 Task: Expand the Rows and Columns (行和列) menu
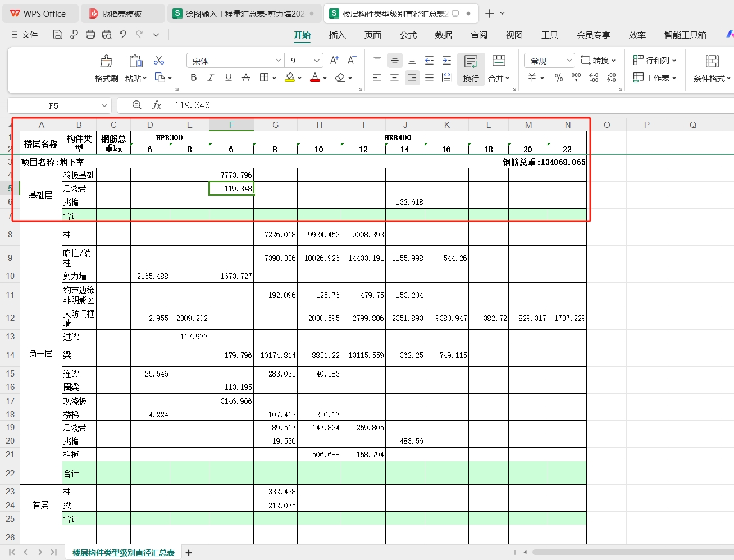coord(655,61)
